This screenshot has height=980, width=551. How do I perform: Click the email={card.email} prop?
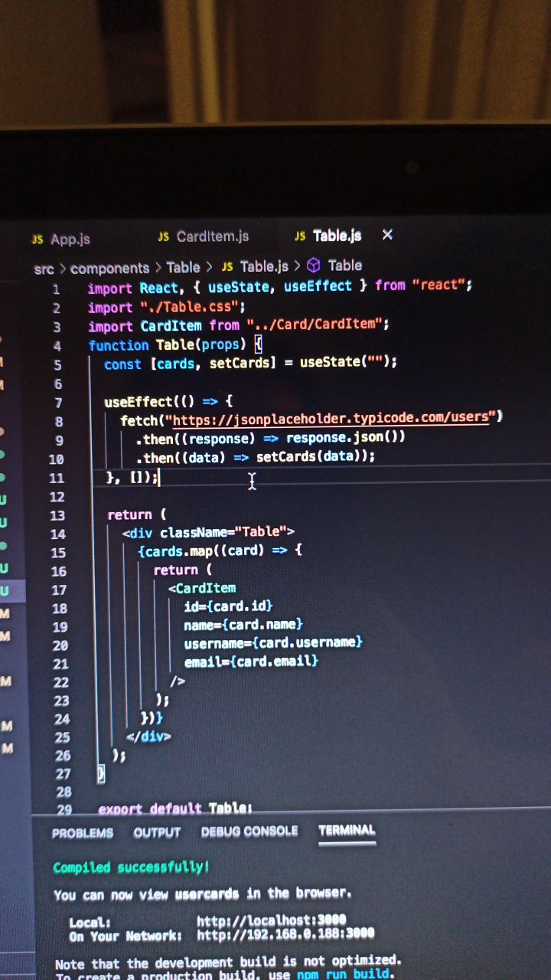pyautogui.click(x=251, y=661)
